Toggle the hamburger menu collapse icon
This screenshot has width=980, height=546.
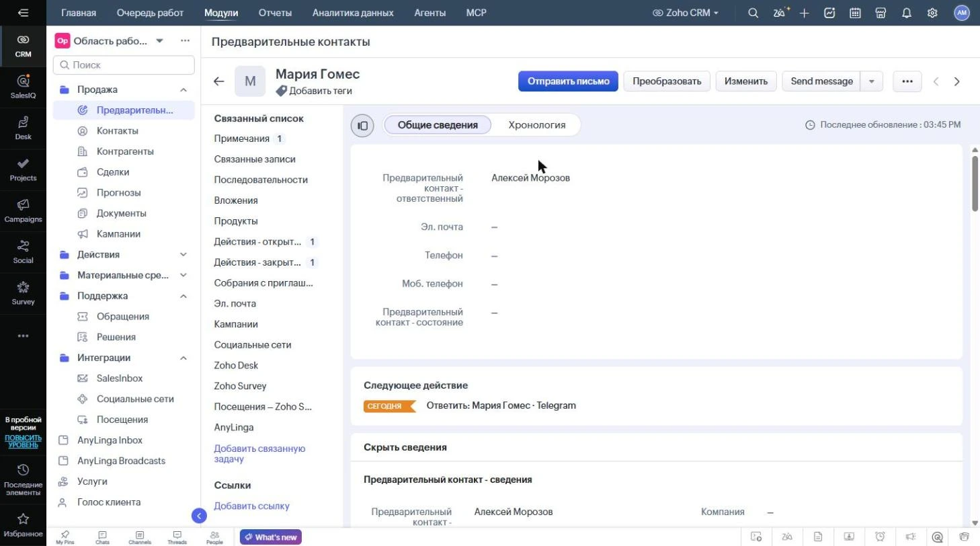23,13
